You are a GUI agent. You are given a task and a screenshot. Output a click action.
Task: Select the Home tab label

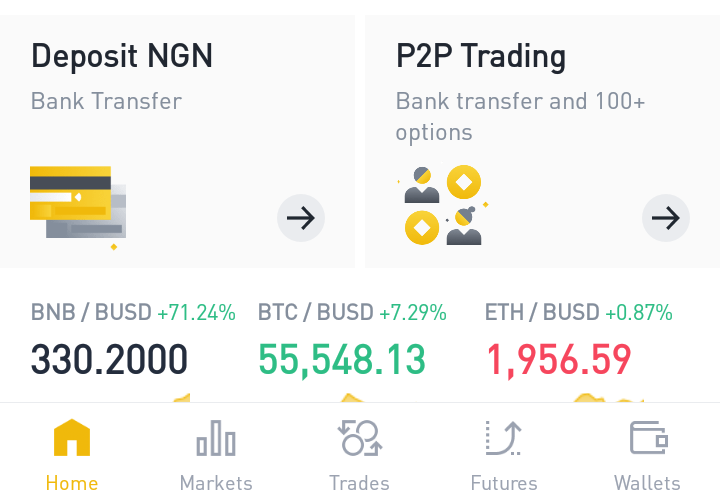tap(72, 483)
